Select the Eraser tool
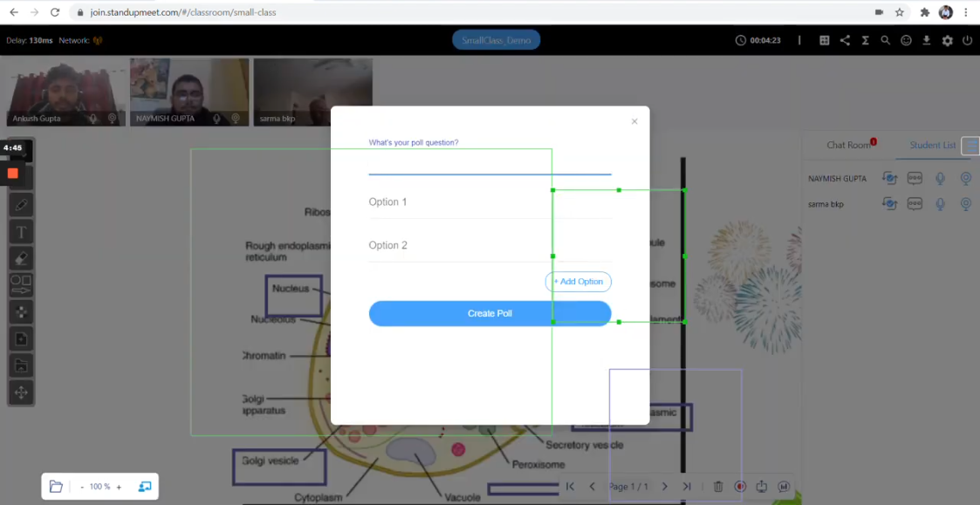The image size is (980, 505). [x=21, y=259]
